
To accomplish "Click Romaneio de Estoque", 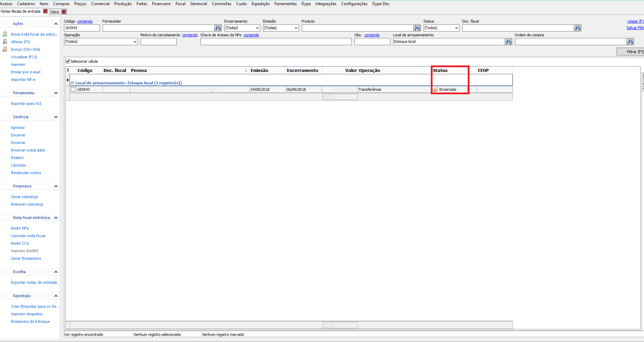I will [x=30, y=321].
